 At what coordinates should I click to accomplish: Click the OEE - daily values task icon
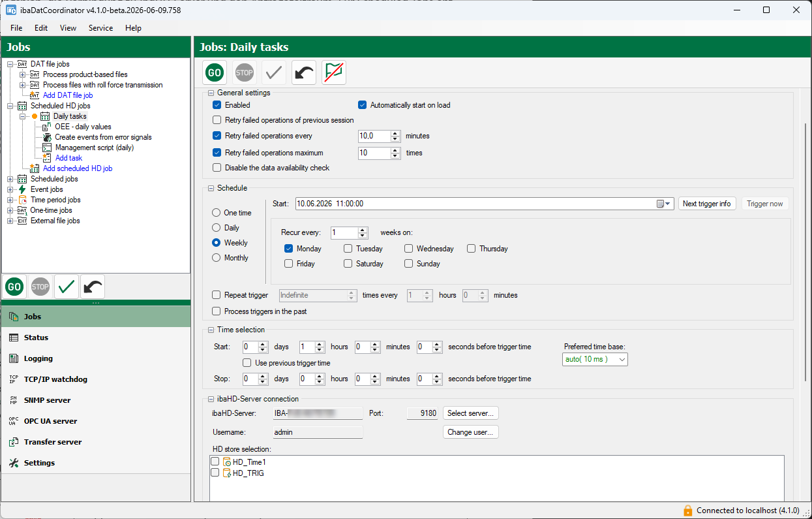[47, 127]
